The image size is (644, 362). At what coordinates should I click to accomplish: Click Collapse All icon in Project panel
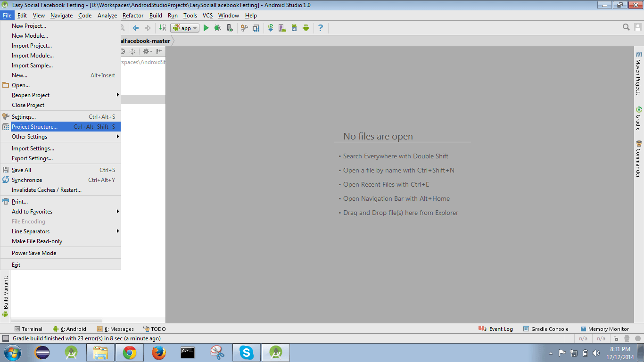132,51
